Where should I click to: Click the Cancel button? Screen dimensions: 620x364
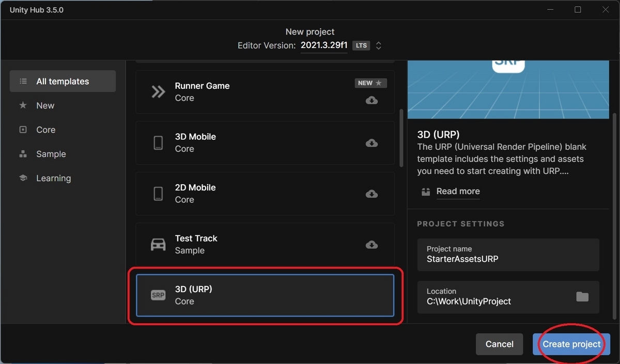499,344
